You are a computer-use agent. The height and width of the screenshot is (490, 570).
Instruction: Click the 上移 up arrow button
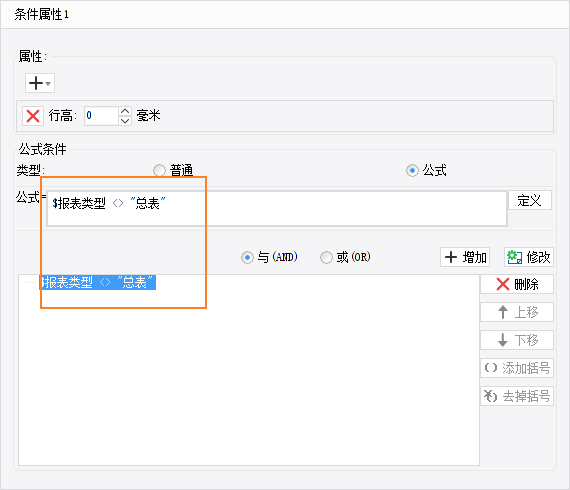tap(517, 312)
